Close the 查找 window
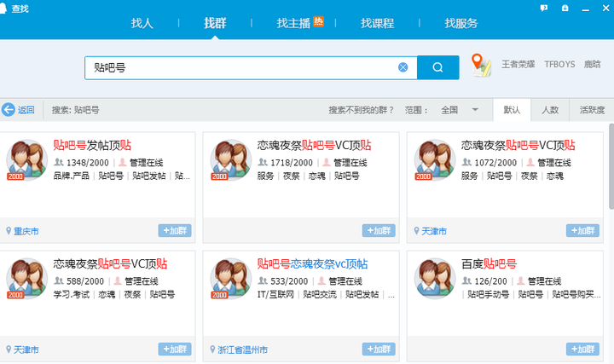Image resolution: width=614 pixels, height=364 pixels. pos(605,8)
